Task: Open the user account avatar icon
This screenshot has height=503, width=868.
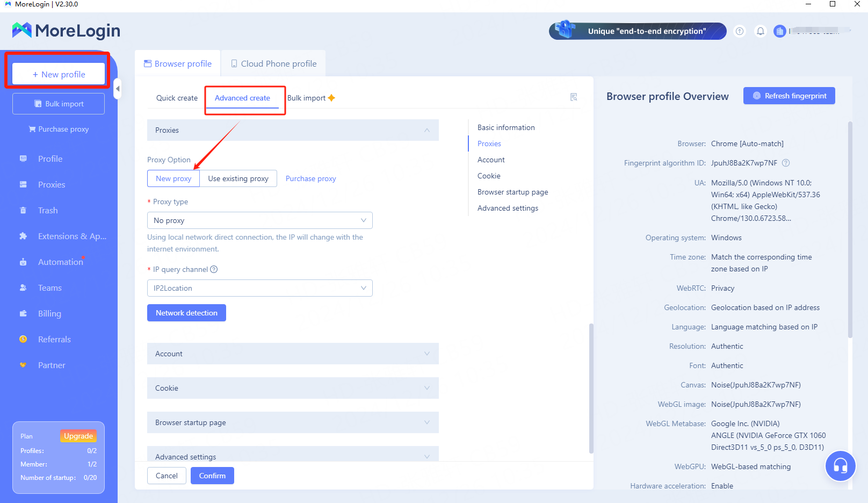Action: (x=779, y=31)
